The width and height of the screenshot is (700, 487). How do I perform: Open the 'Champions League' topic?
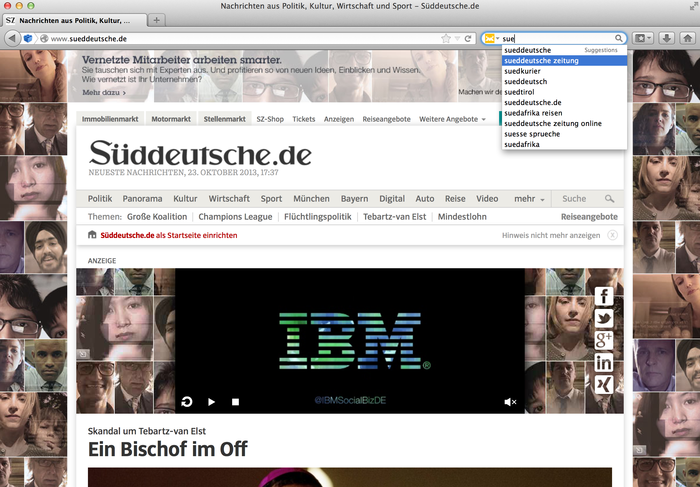(235, 217)
